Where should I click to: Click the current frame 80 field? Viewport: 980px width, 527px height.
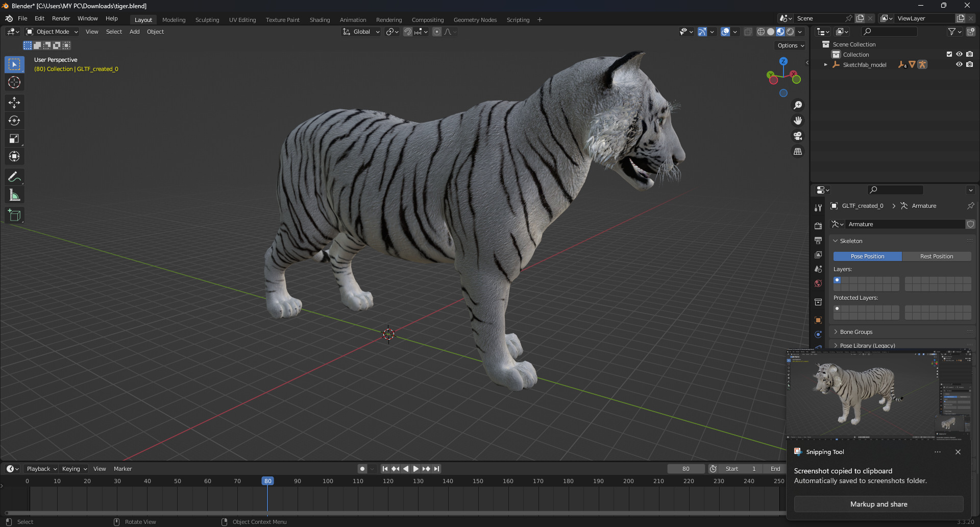click(686, 469)
